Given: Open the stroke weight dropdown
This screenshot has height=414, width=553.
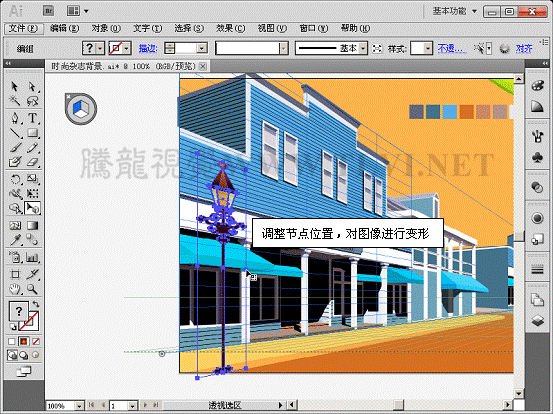Looking at the screenshot, I should [x=202, y=48].
